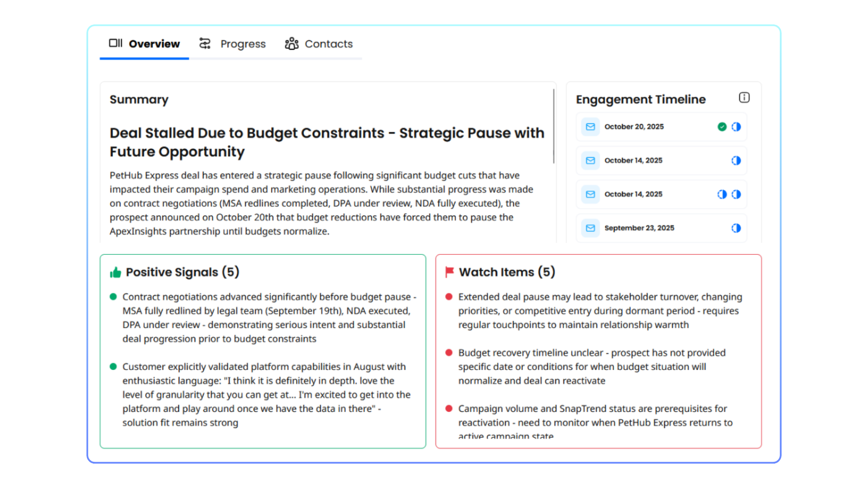Click the Summary panel vertical scrollbar

tap(554, 127)
